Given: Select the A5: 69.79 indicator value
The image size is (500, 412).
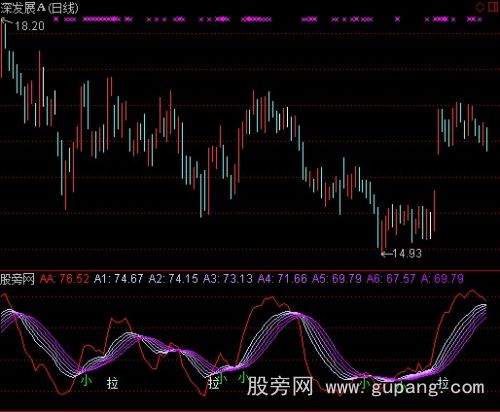Looking at the screenshot, I should pyautogui.click(x=337, y=279).
